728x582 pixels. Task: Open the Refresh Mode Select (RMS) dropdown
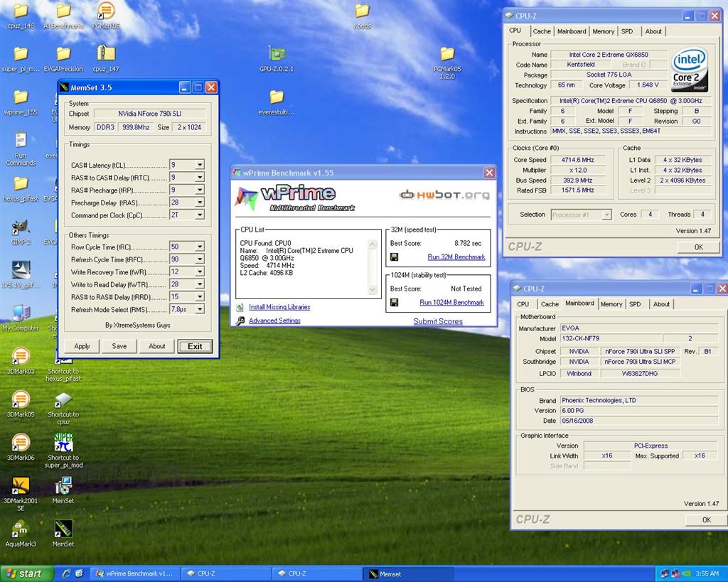(200, 309)
